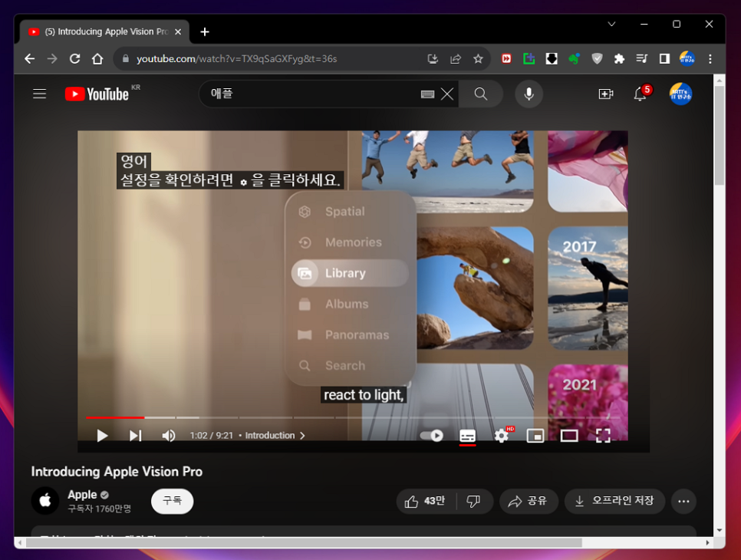This screenshot has width=741, height=560.
Task: Open the more actions ellipsis menu
Action: (x=683, y=501)
